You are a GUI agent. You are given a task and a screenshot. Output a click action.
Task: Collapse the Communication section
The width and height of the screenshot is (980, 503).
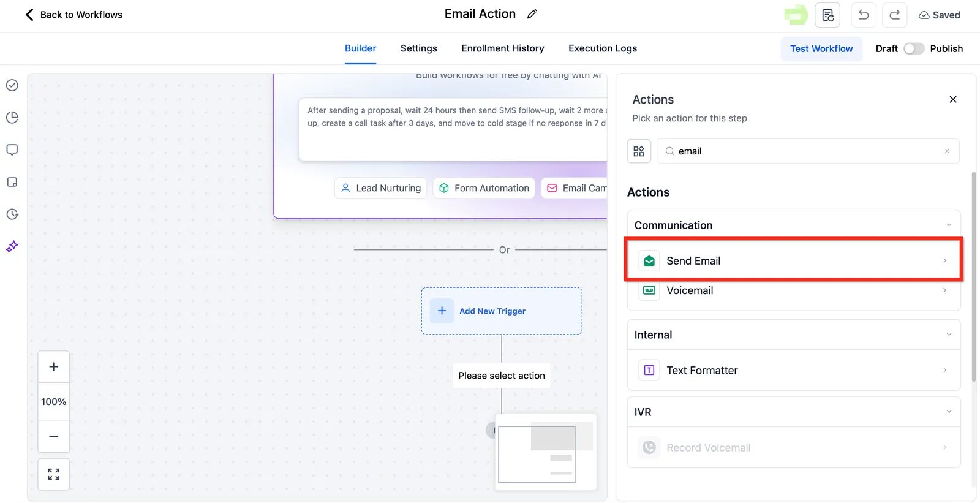pyautogui.click(x=949, y=225)
